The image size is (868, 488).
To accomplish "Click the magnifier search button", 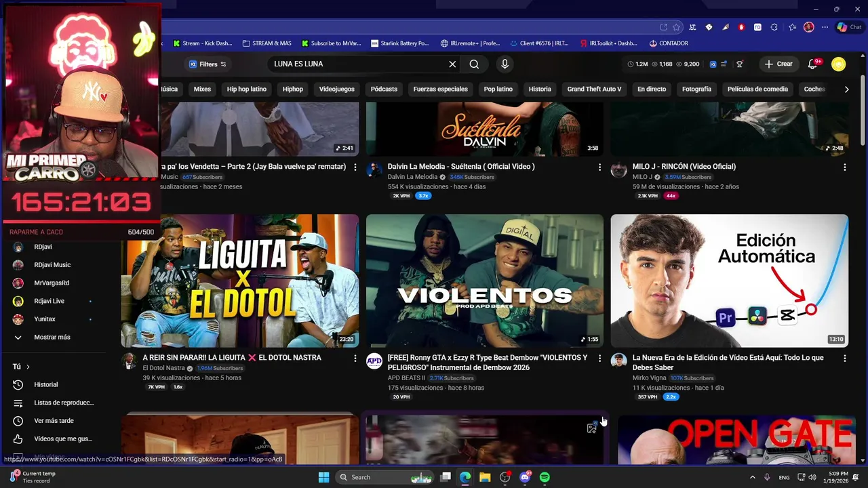I will 474,64.
